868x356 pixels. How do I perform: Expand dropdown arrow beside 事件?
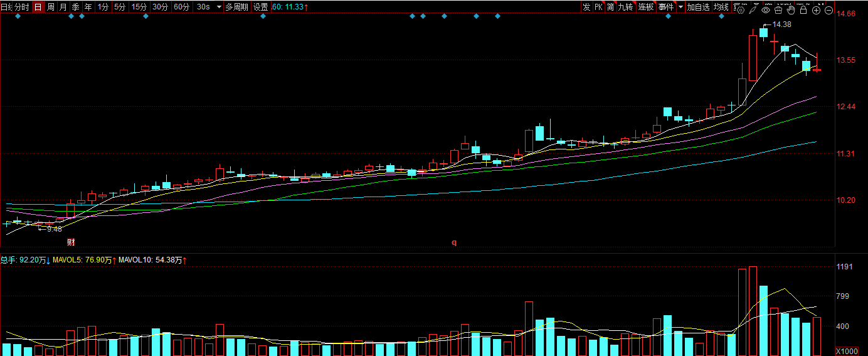[681, 8]
